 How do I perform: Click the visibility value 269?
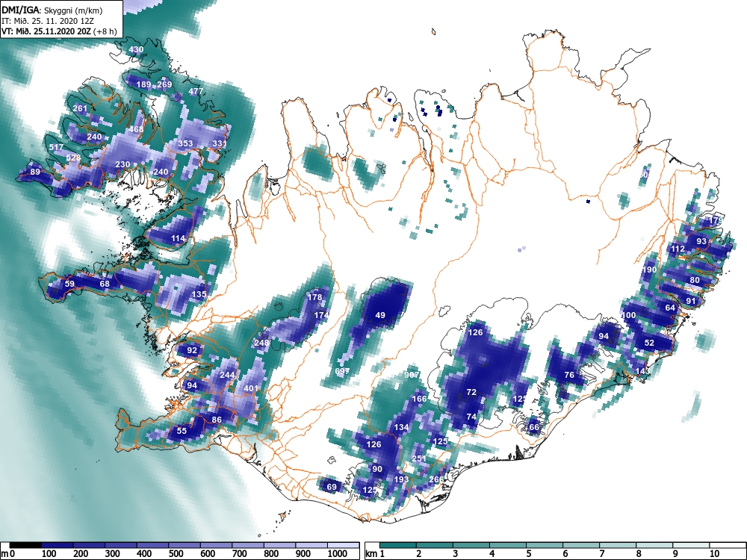pyautogui.click(x=164, y=84)
